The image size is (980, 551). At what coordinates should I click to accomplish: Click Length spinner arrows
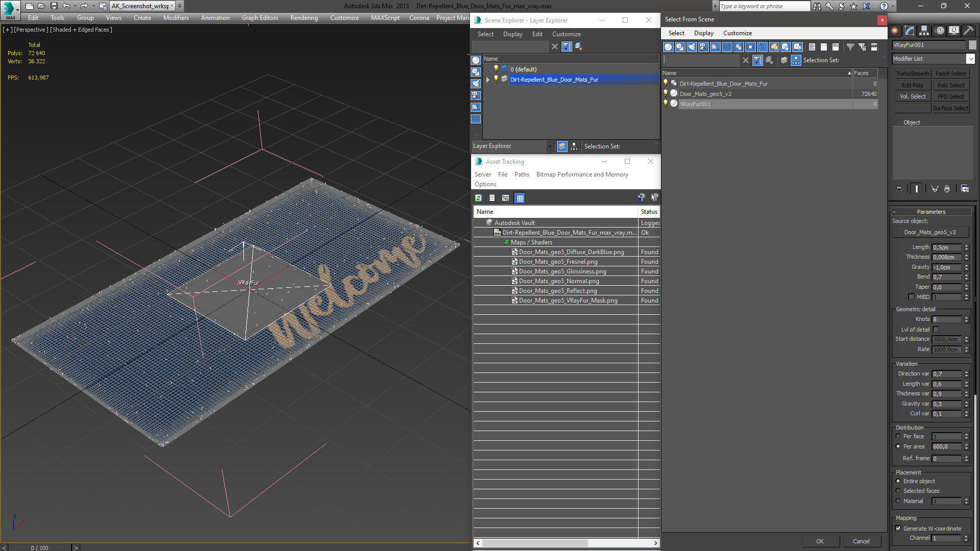[966, 247]
